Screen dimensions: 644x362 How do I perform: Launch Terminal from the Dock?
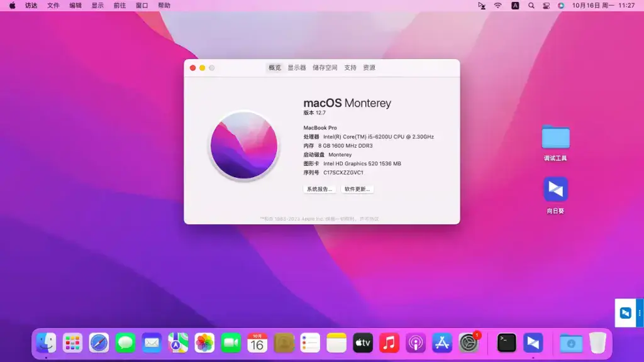506,343
